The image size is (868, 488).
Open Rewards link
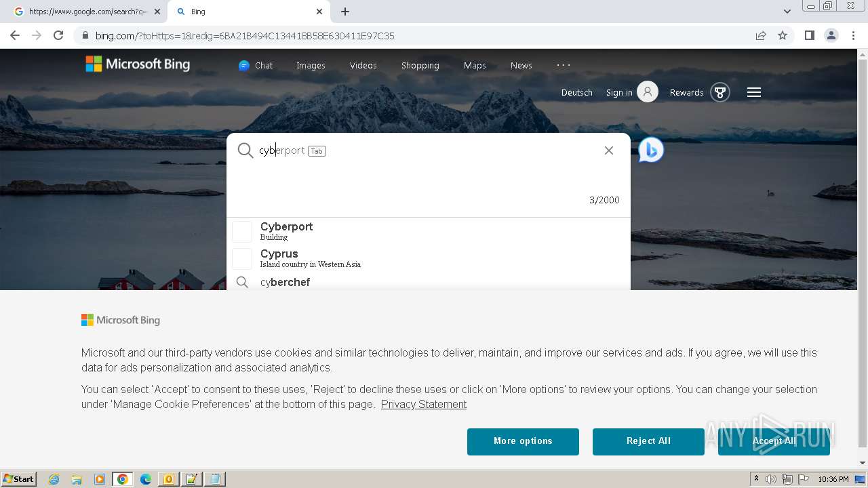click(686, 92)
